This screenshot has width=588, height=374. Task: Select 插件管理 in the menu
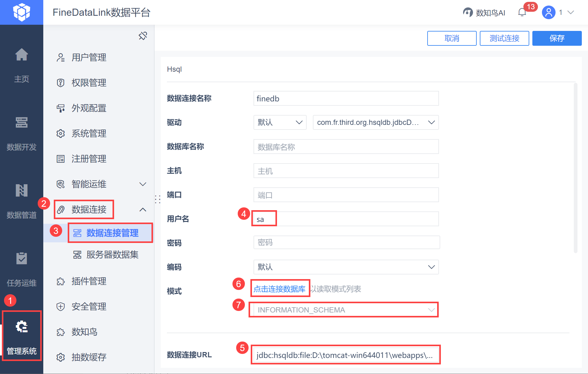coord(89,281)
